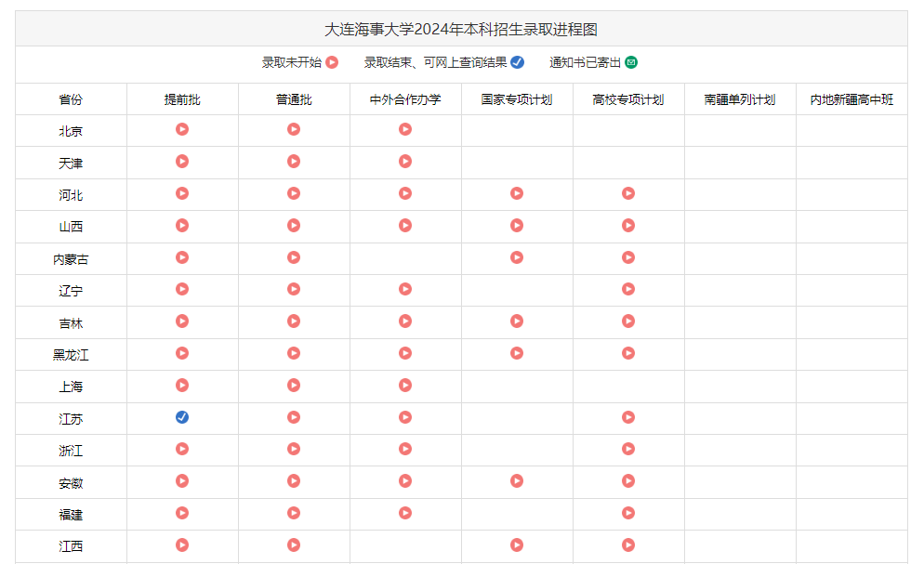
Task: Click 黑龙江 高校专项计划 status icon
Action: tap(628, 353)
